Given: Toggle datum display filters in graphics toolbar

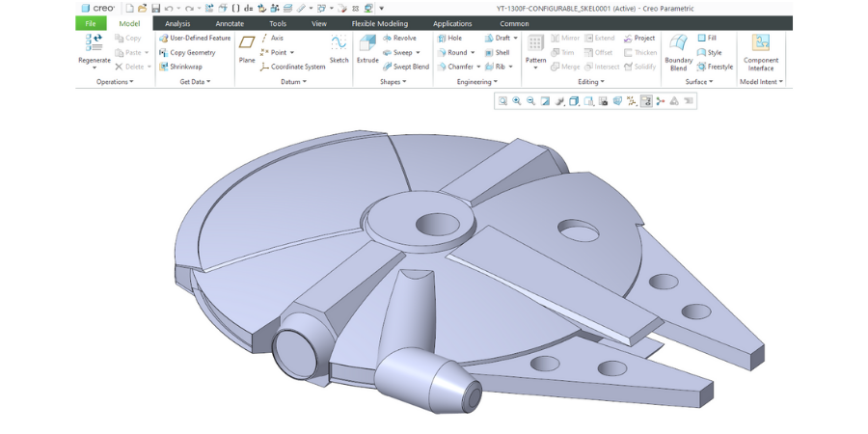Looking at the screenshot, I should (631, 100).
